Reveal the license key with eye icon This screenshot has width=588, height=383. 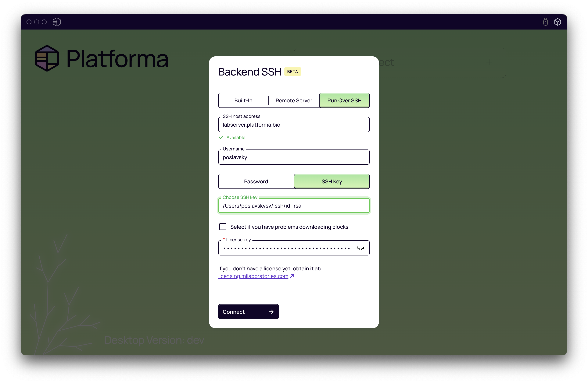coord(360,248)
